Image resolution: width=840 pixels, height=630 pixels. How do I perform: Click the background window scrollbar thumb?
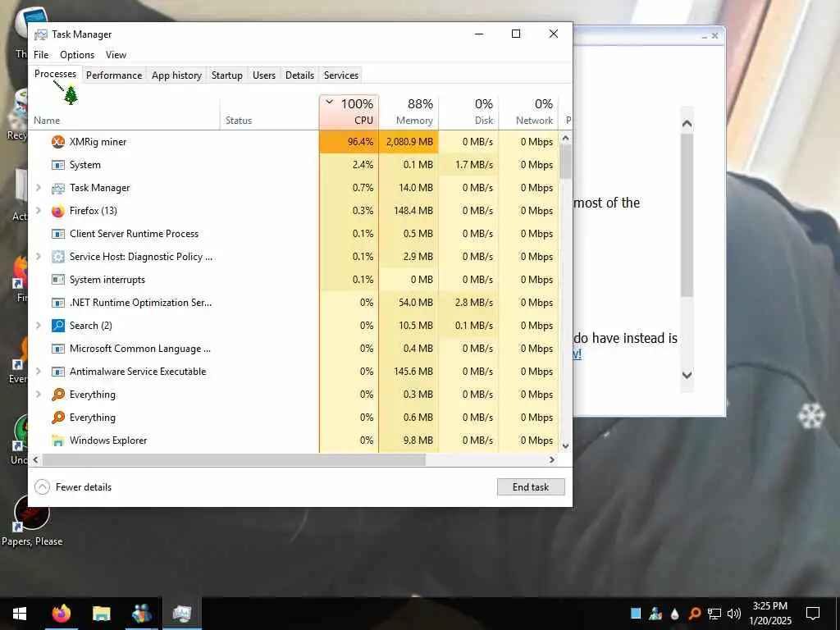pyautogui.click(x=687, y=216)
